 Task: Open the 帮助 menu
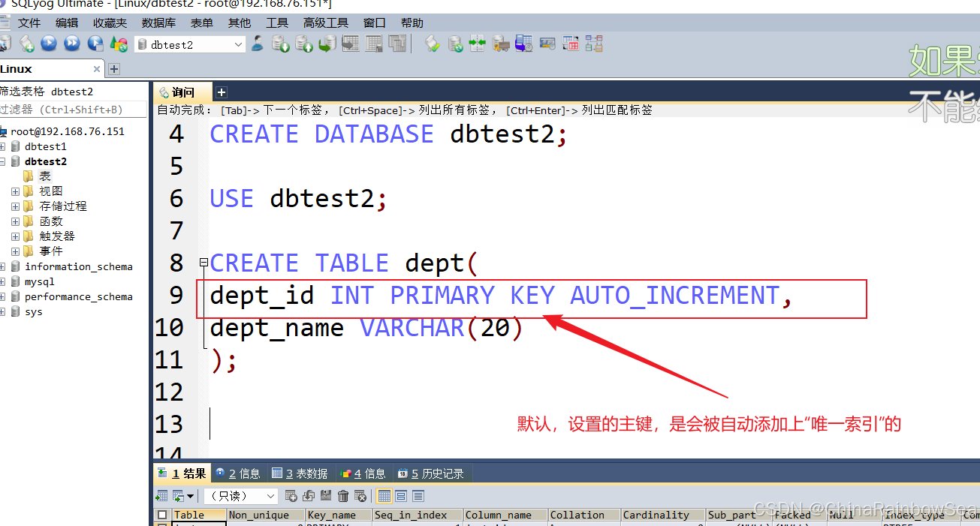tap(412, 23)
